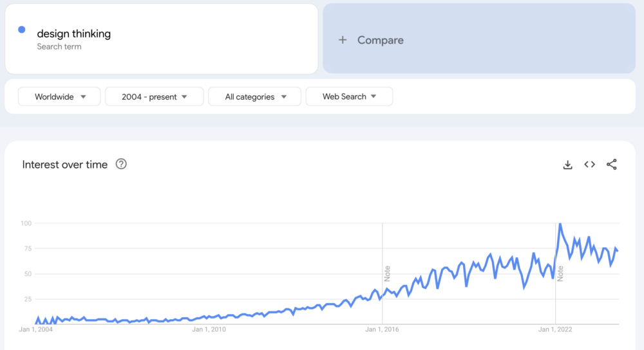Viewport: 644px width, 350px height.
Task: Open the All categories dropdown
Action: [x=254, y=97]
